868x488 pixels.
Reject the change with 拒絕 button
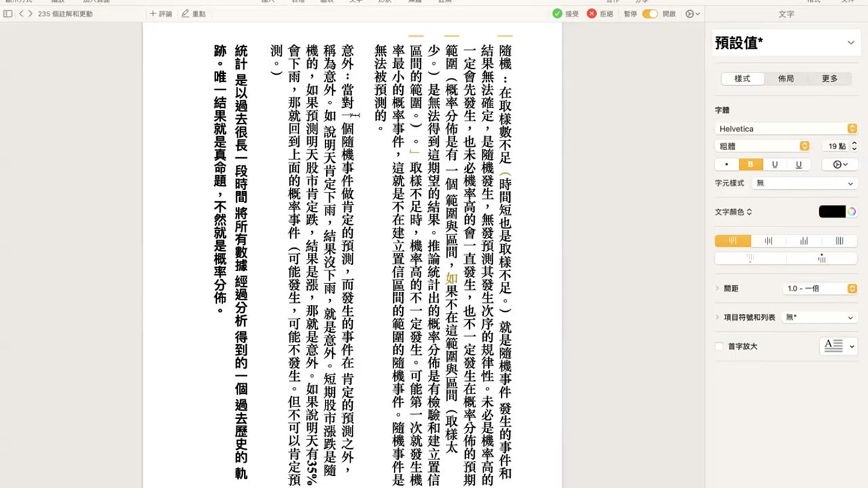point(600,14)
